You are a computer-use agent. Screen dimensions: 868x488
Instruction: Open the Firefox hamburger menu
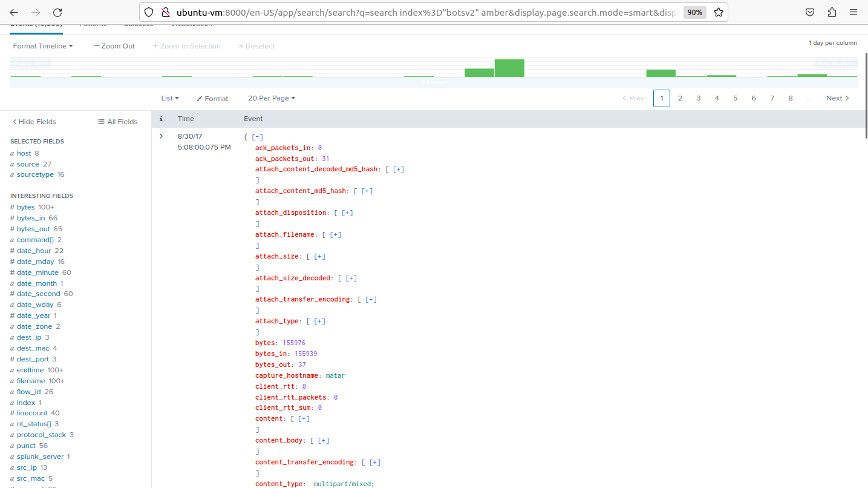[853, 12]
